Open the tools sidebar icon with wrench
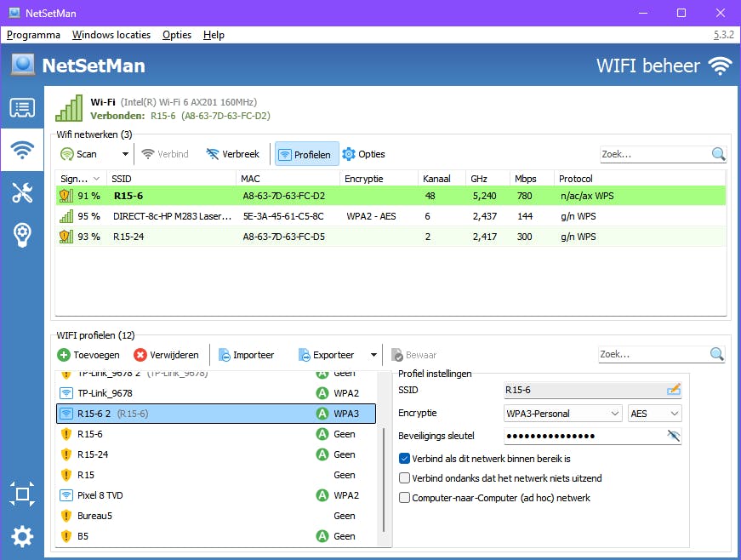741x560 pixels. pos(22,192)
